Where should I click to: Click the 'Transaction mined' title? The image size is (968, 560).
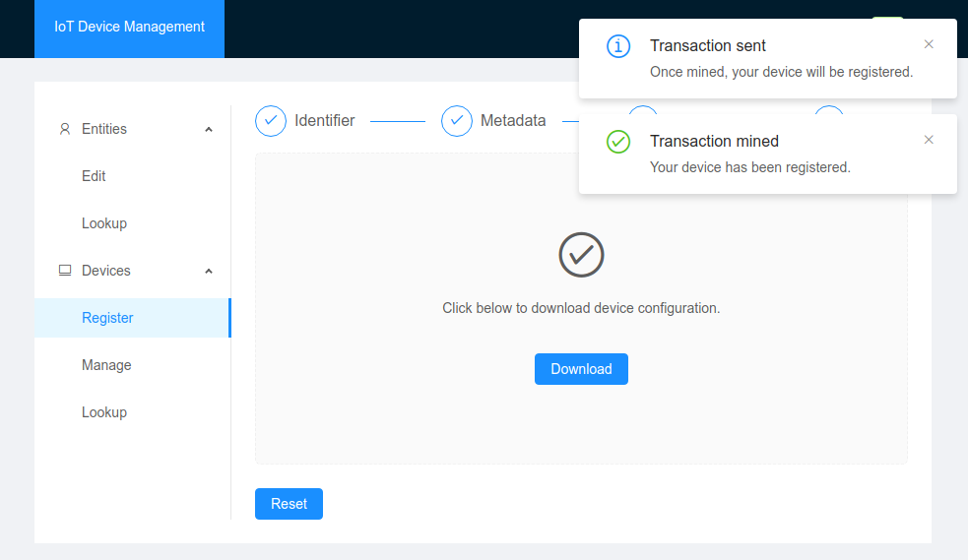click(x=714, y=142)
